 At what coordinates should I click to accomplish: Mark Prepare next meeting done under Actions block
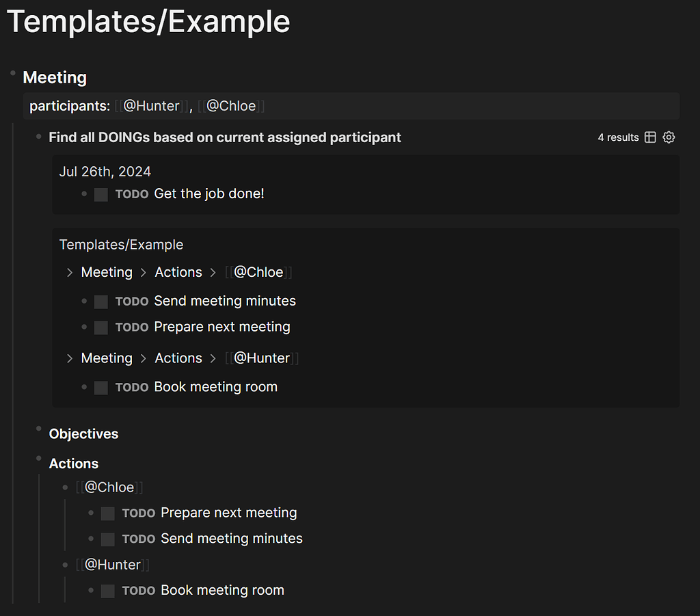(x=107, y=513)
